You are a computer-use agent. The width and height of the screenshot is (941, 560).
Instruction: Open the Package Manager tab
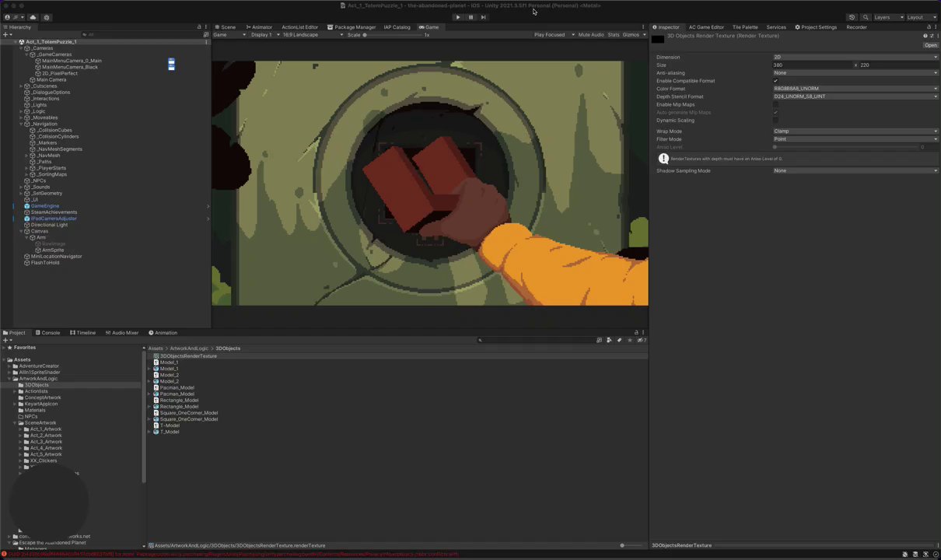(x=352, y=27)
